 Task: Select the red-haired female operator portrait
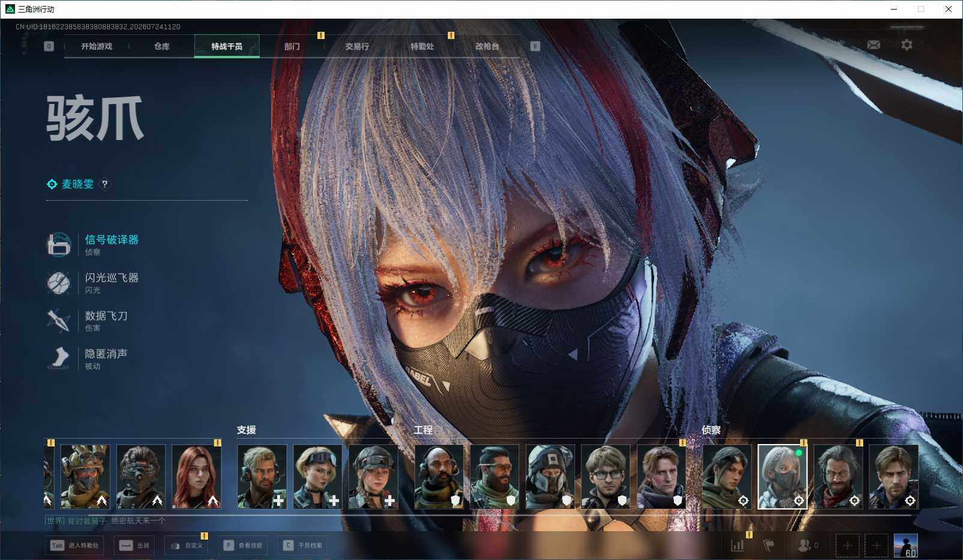197,477
